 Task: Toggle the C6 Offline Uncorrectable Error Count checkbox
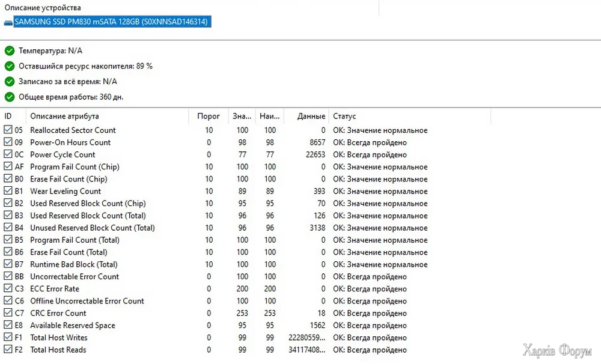[x=8, y=300]
